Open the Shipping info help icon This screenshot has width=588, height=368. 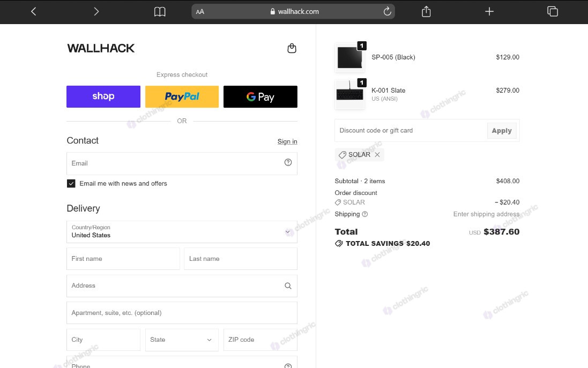[365, 214]
